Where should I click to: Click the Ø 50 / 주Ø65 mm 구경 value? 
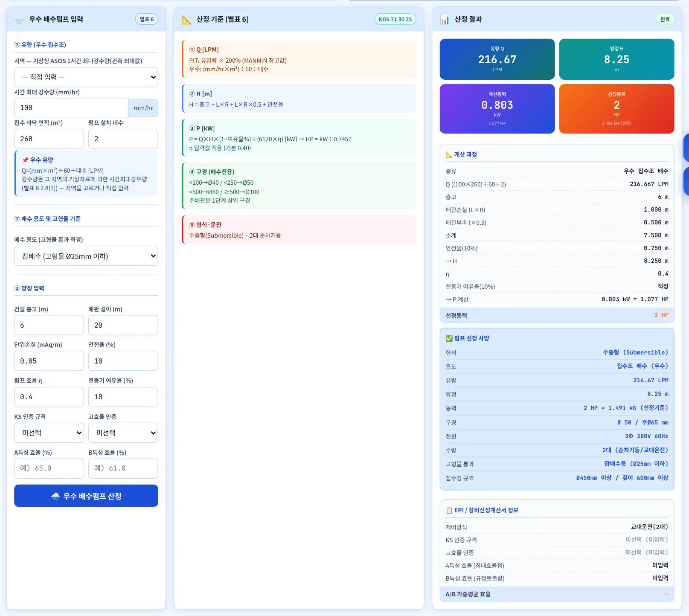coord(642,422)
